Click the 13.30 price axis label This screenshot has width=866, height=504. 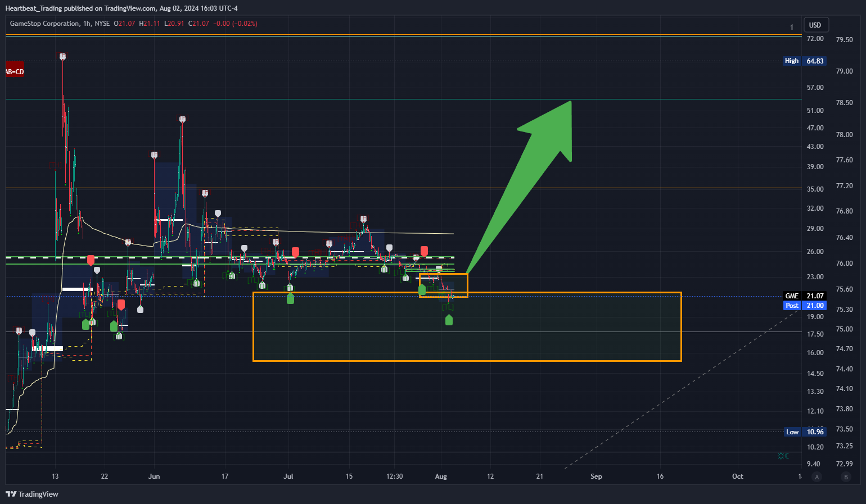pos(815,392)
